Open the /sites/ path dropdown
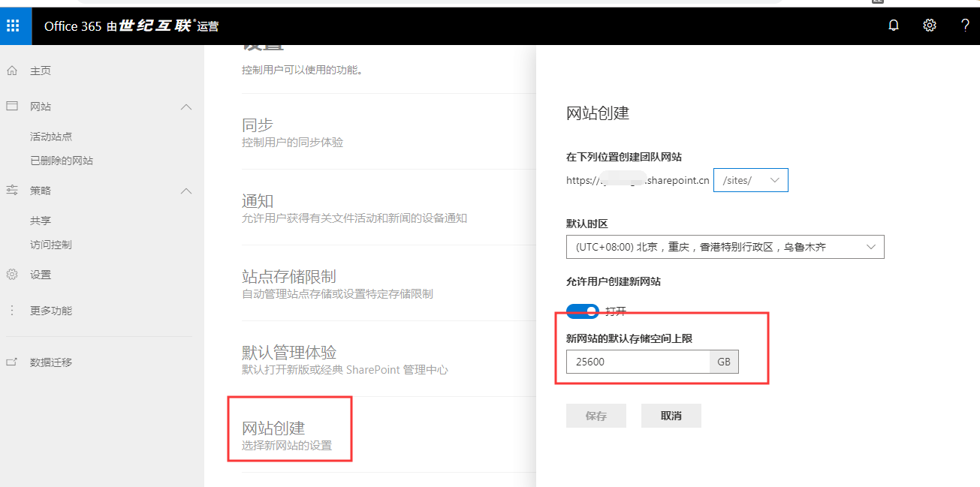 point(750,180)
